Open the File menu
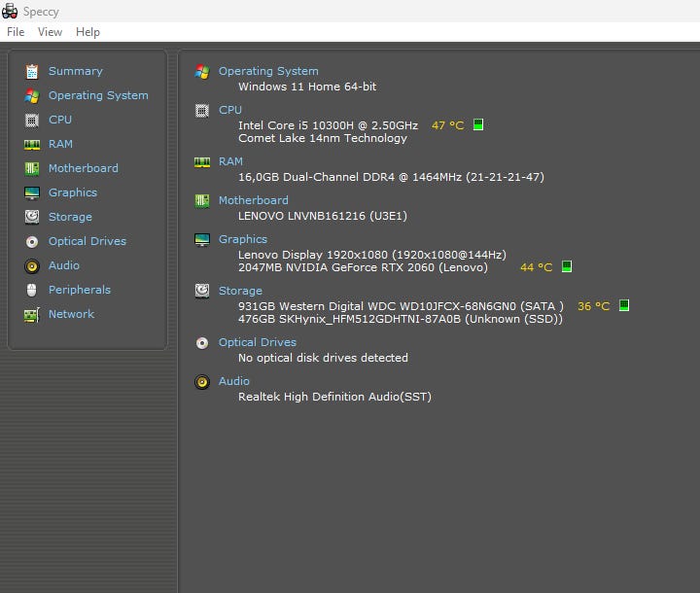700x593 pixels. pyautogui.click(x=16, y=32)
